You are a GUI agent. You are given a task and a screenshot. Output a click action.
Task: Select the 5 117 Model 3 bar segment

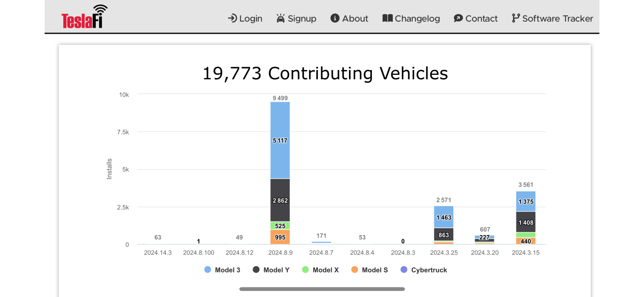280,140
